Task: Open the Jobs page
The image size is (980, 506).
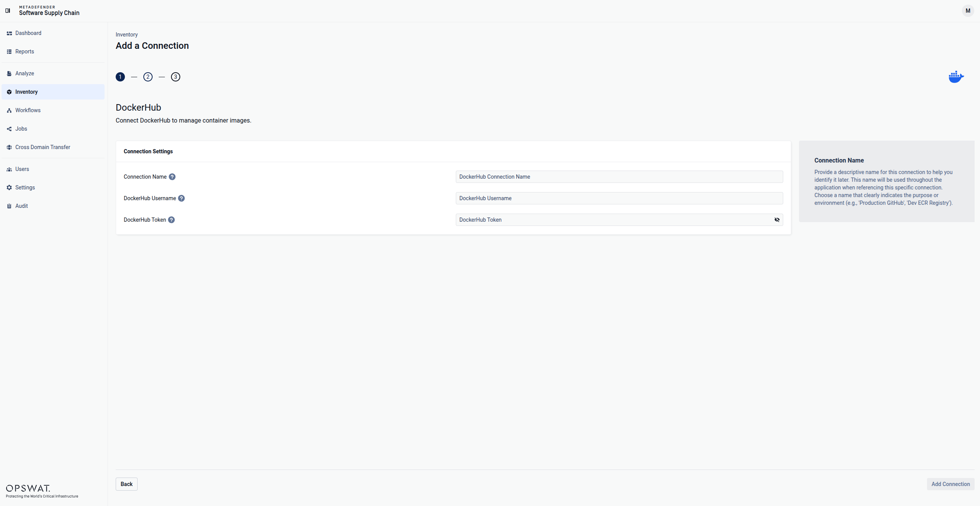Action: pyautogui.click(x=53, y=129)
